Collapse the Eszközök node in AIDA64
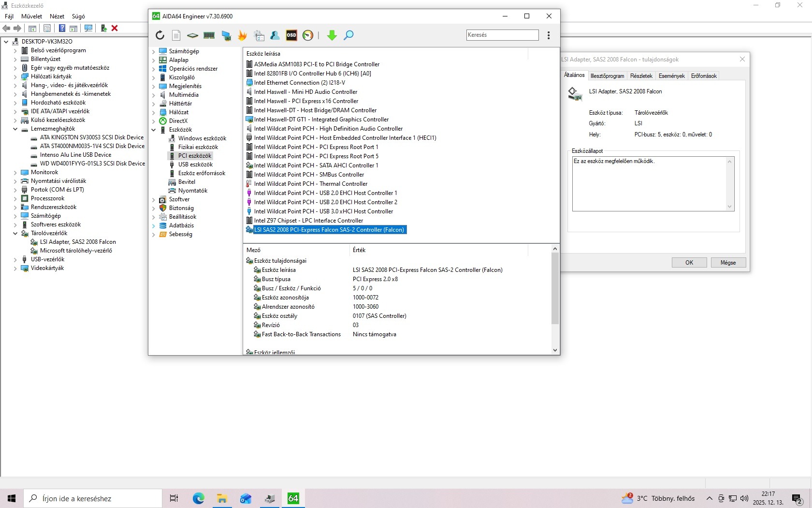The width and height of the screenshot is (812, 508). coord(154,130)
